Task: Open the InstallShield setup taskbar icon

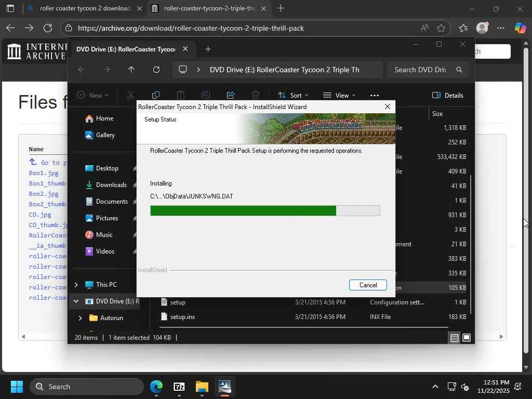Action: [x=224, y=387]
